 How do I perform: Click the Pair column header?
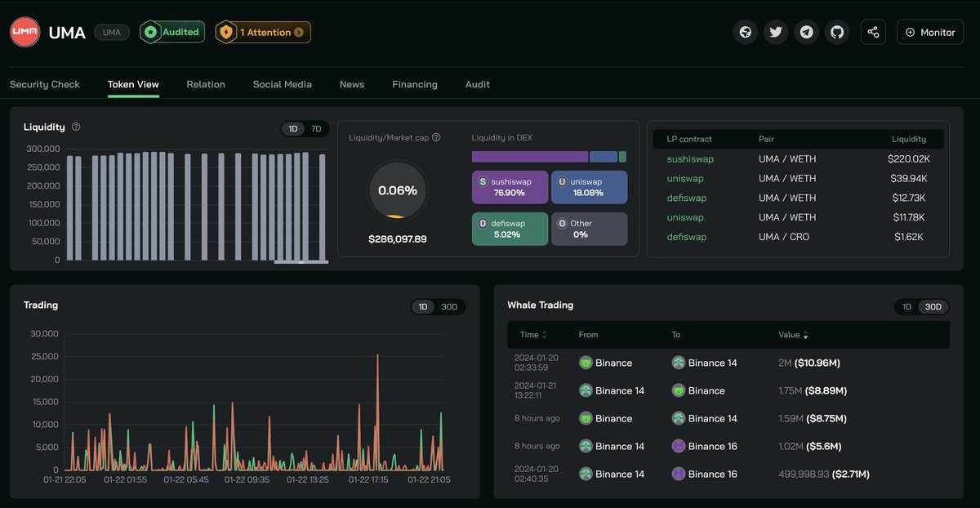click(766, 139)
